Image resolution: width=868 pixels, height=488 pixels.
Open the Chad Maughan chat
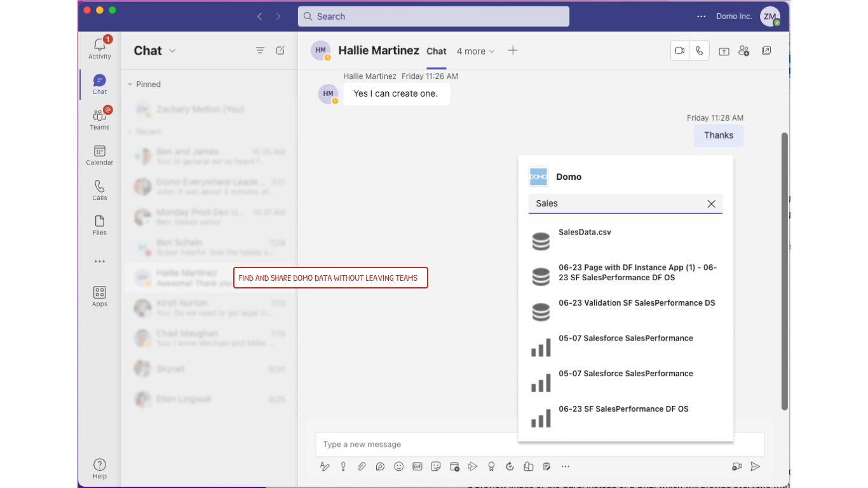(209, 338)
